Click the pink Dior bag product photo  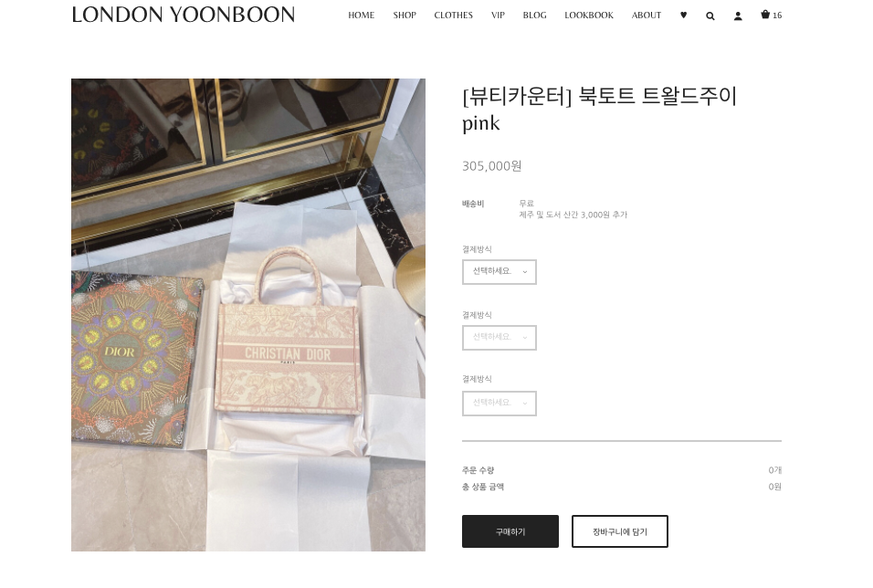tap(248, 315)
